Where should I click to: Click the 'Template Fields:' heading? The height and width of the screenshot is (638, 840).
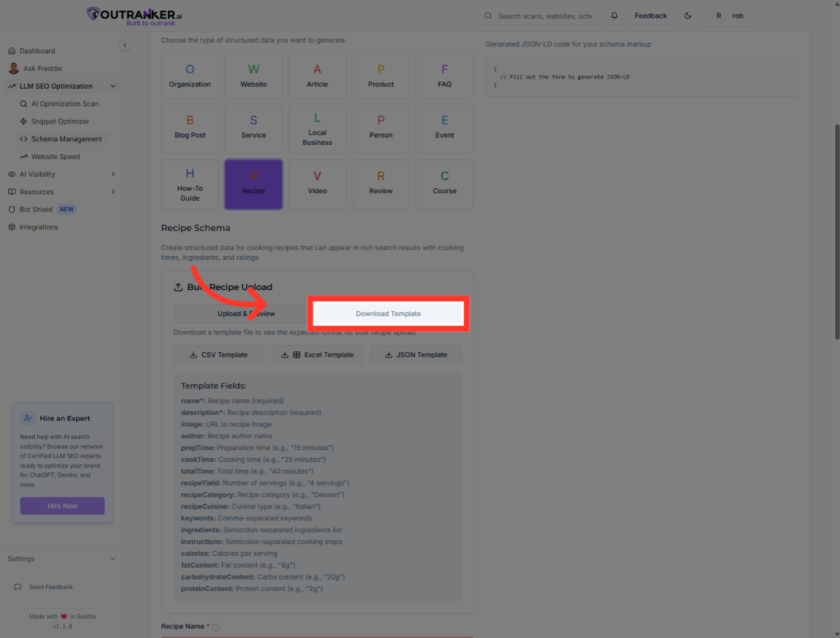click(x=213, y=386)
